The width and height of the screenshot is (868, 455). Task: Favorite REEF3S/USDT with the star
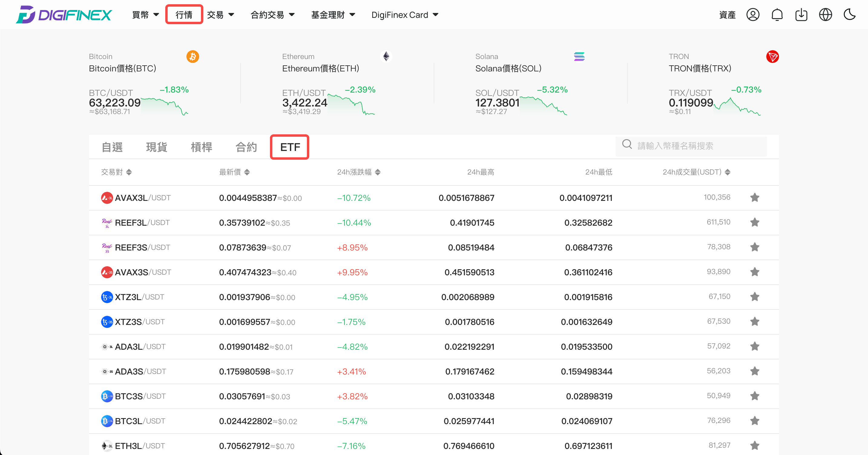tap(755, 247)
